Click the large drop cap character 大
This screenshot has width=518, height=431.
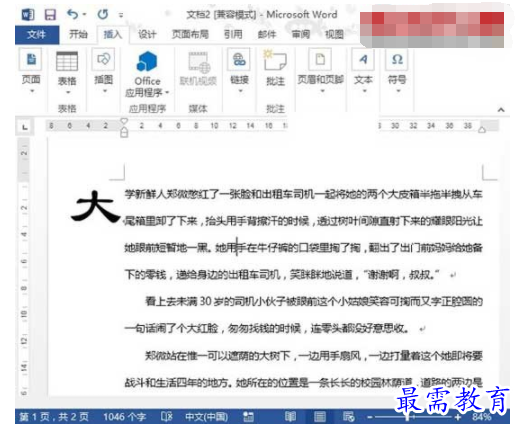coord(95,206)
